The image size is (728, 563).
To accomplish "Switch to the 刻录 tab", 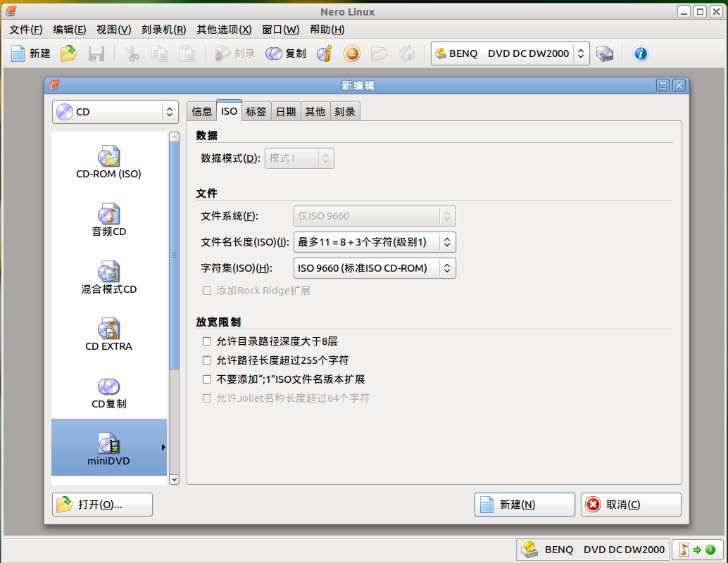I will 345,112.
